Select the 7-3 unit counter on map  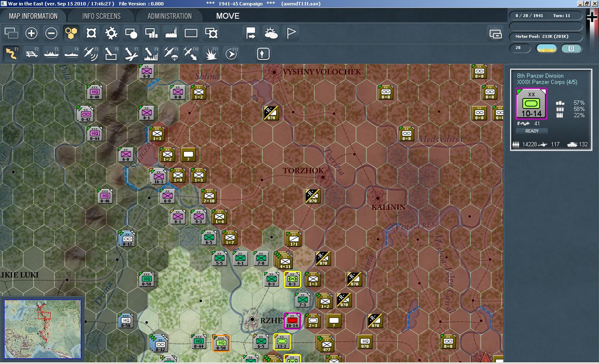(x=303, y=300)
